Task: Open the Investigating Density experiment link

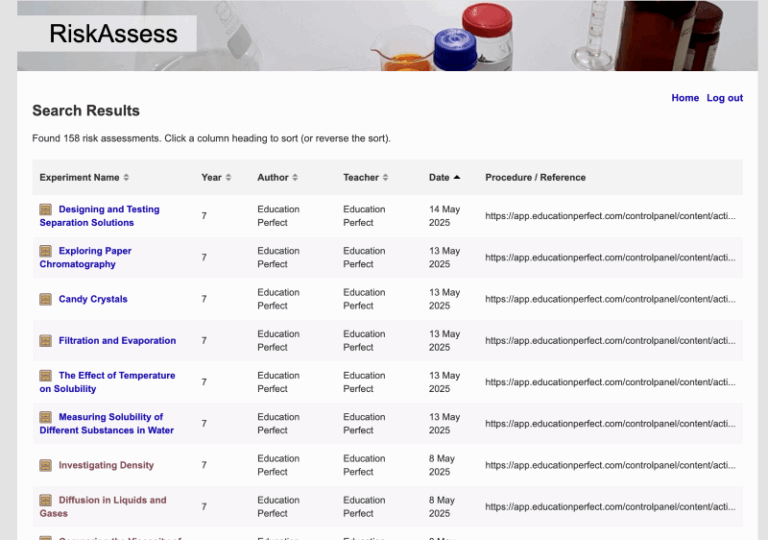Action: pos(106,465)
